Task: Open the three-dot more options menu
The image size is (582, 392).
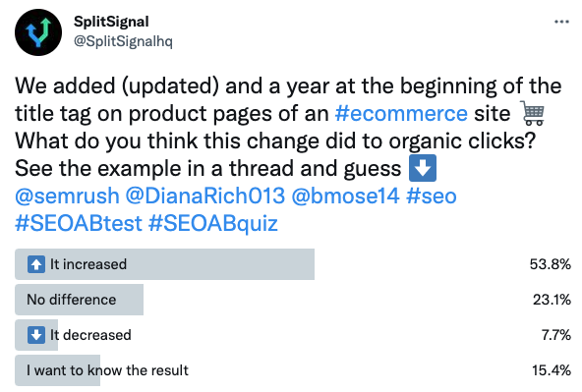Action: coord(561,22)
